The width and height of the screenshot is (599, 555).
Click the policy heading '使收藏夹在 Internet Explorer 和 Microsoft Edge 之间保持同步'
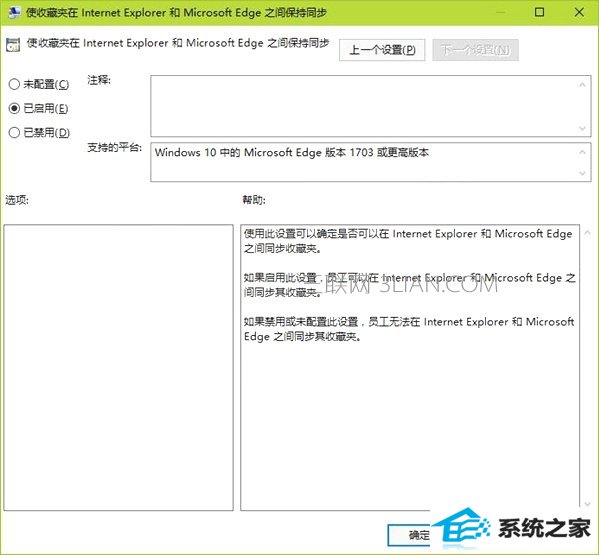pyautogui.click(x=178, y=44)
